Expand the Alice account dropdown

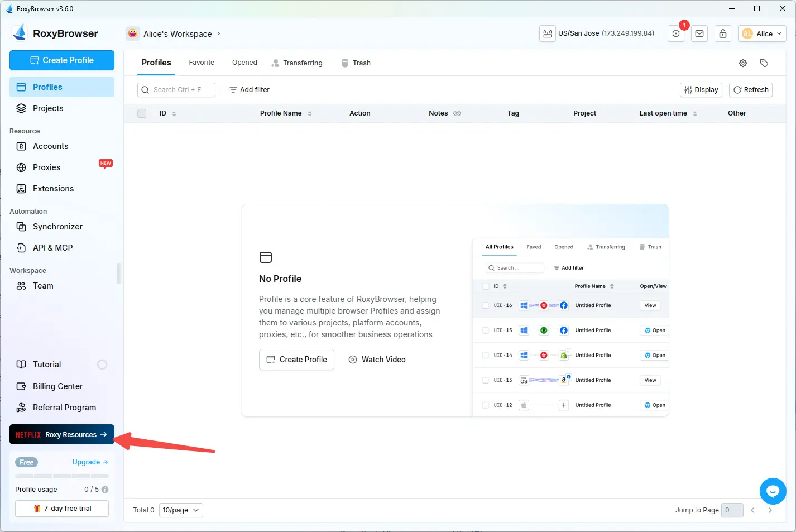(762, 34)
